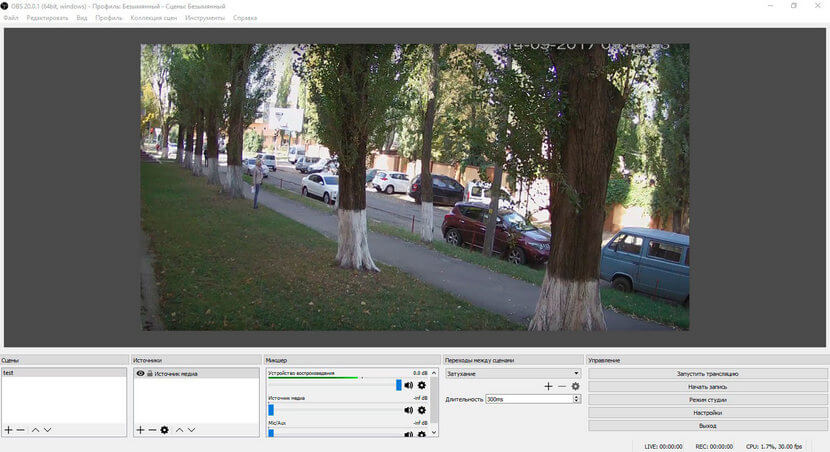
Task: Restore down the OBS window
Action: coord(794,6)
